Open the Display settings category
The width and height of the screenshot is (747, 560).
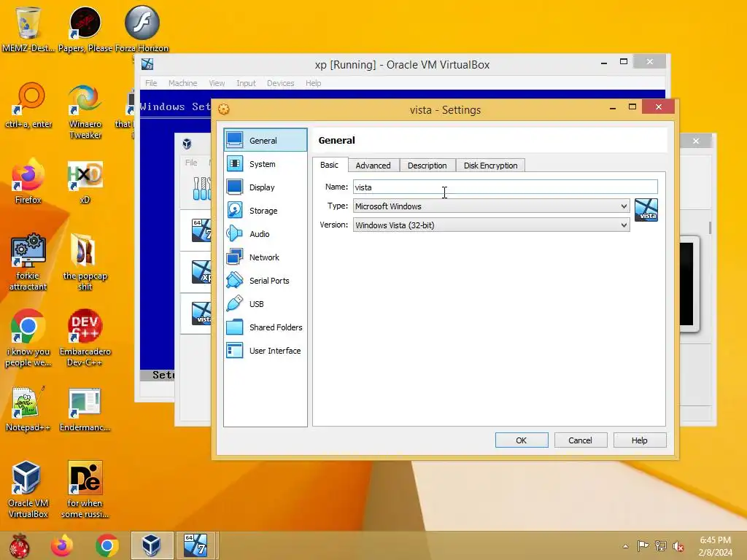tap(266, 187)
